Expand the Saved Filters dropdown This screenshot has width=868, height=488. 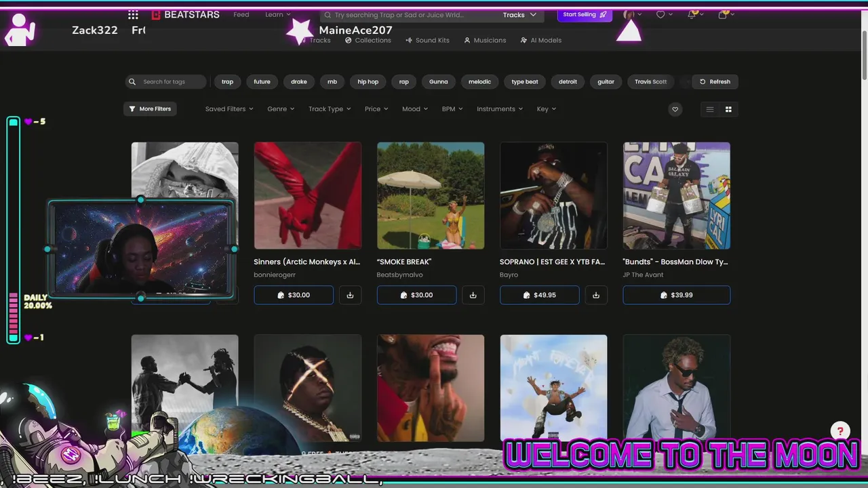tap(229, 109)
